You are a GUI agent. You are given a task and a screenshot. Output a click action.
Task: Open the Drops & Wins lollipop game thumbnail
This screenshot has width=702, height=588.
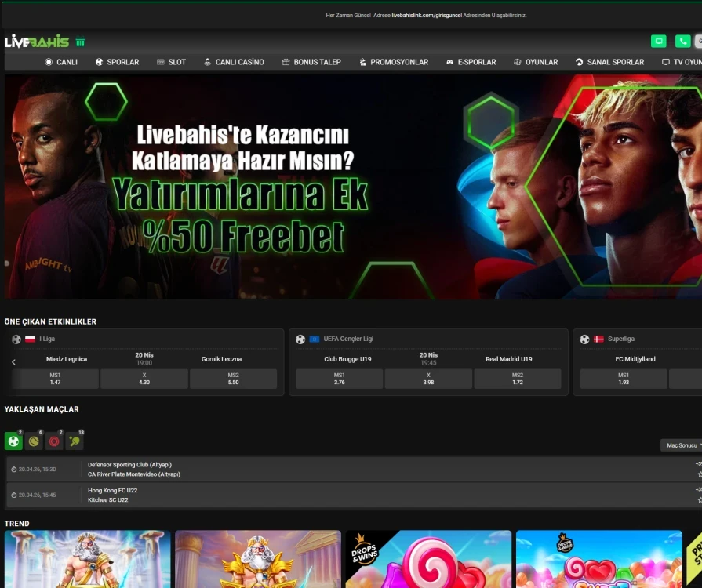coord(428,559)
